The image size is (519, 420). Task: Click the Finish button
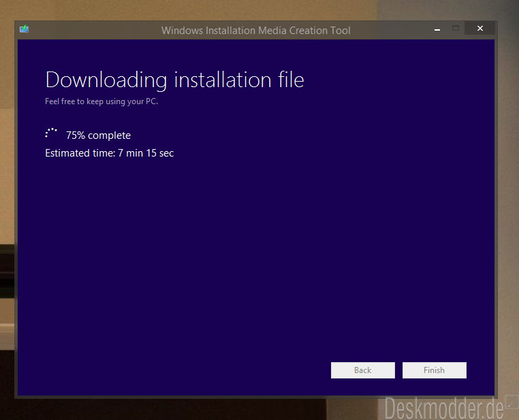click(435, 370)
